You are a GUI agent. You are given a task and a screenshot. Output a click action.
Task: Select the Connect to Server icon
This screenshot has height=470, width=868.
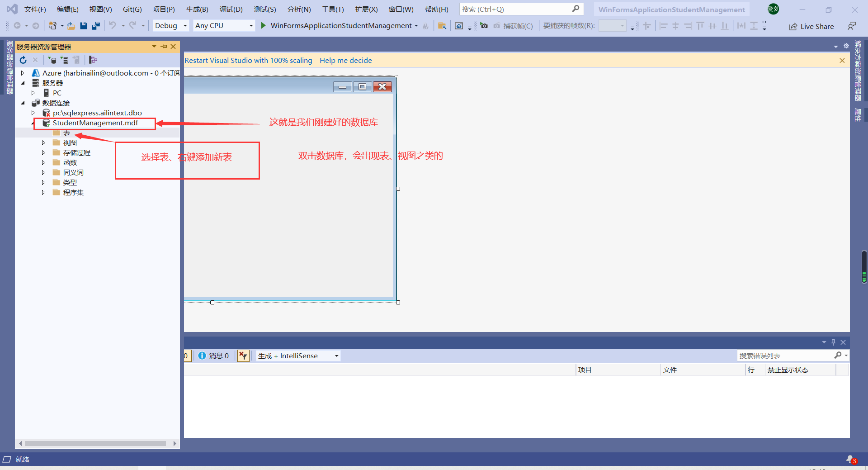pos(66,60)
